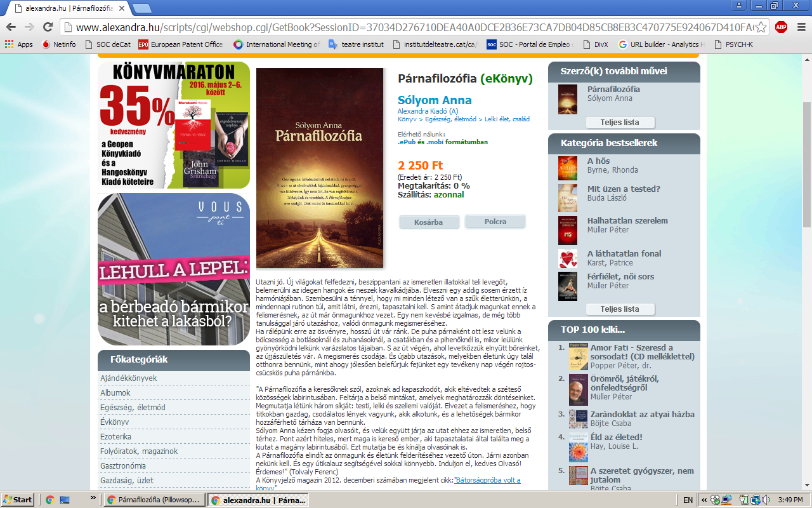Open the Apps bookmarks shortcut
This screenshot has width=812, height=508.
(x=19, y=44)
